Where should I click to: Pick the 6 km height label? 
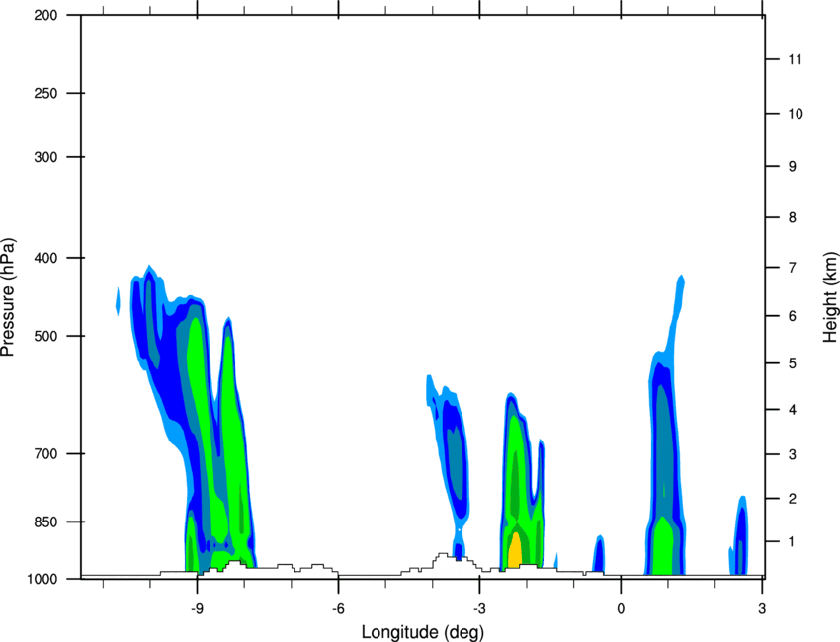pos(793,316)
